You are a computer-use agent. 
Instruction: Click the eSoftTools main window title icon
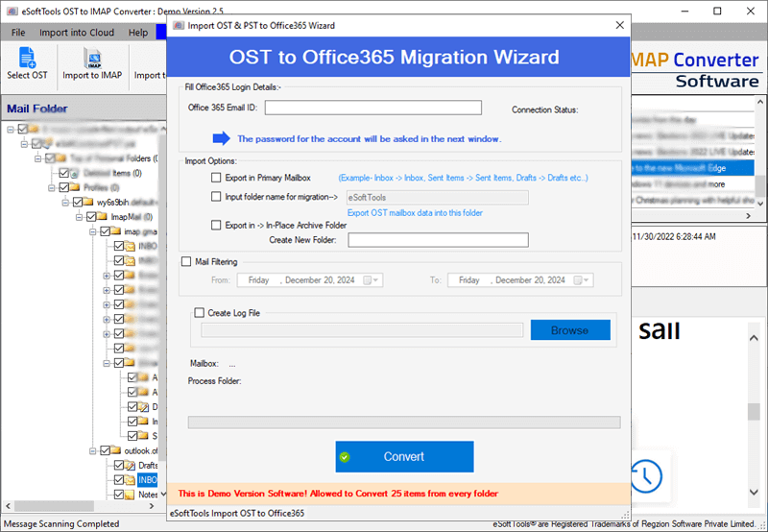(12, 11)
